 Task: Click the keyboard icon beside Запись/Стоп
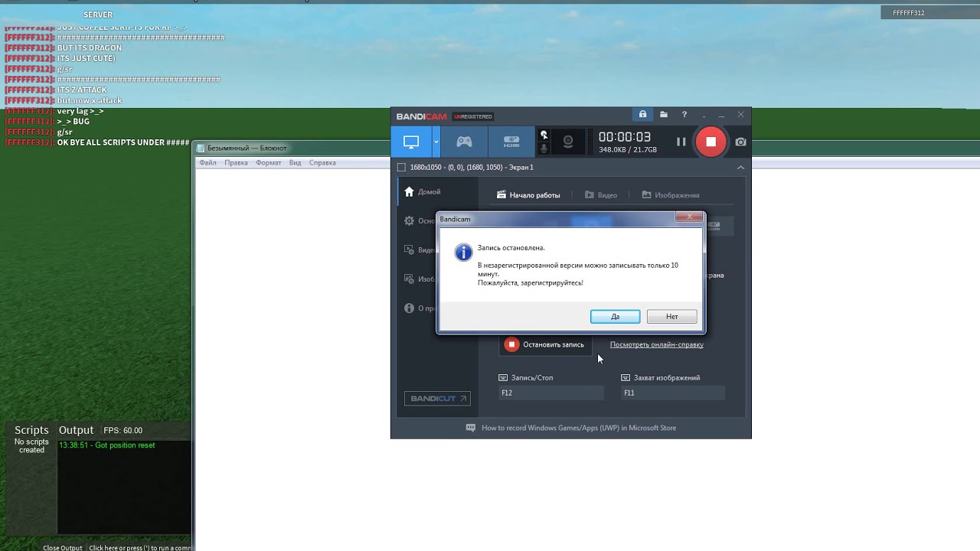[x=503, y=377]
